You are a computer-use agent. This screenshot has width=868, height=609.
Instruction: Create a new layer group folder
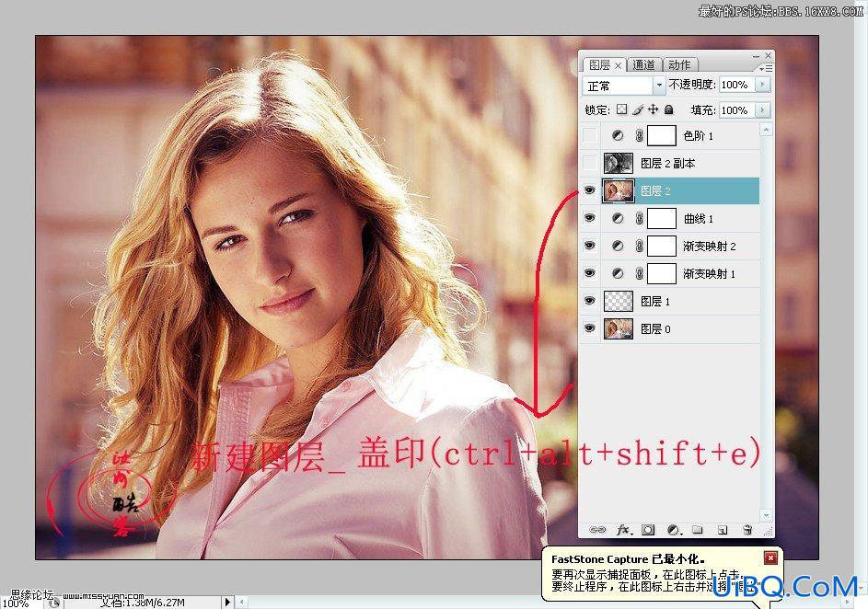click(698, 530)
